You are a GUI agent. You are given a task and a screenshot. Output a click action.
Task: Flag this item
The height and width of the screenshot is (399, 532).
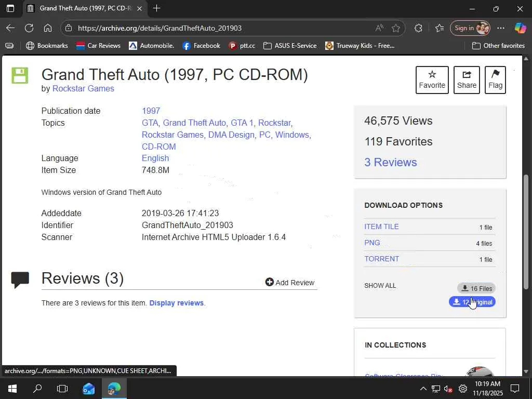point(495,80)
